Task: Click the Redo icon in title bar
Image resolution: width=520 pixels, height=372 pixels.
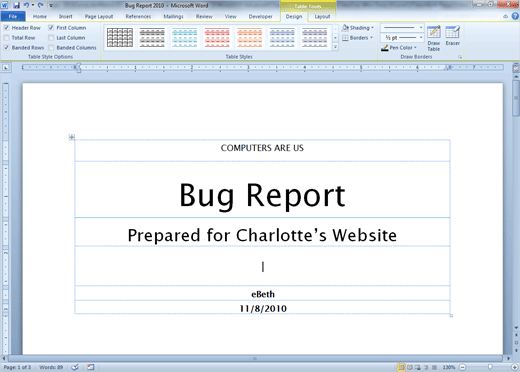Action: 40,5
